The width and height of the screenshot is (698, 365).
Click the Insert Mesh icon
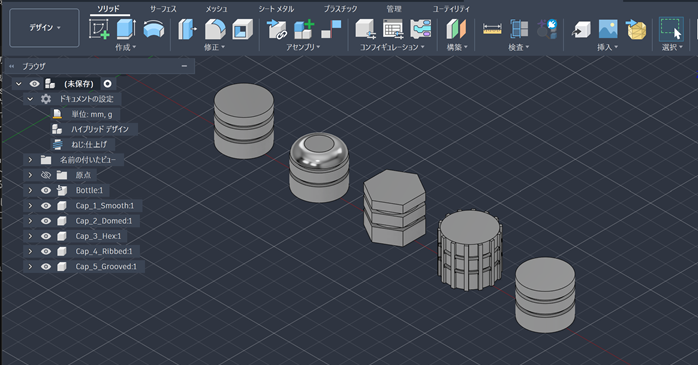click(x=636, y=29)
